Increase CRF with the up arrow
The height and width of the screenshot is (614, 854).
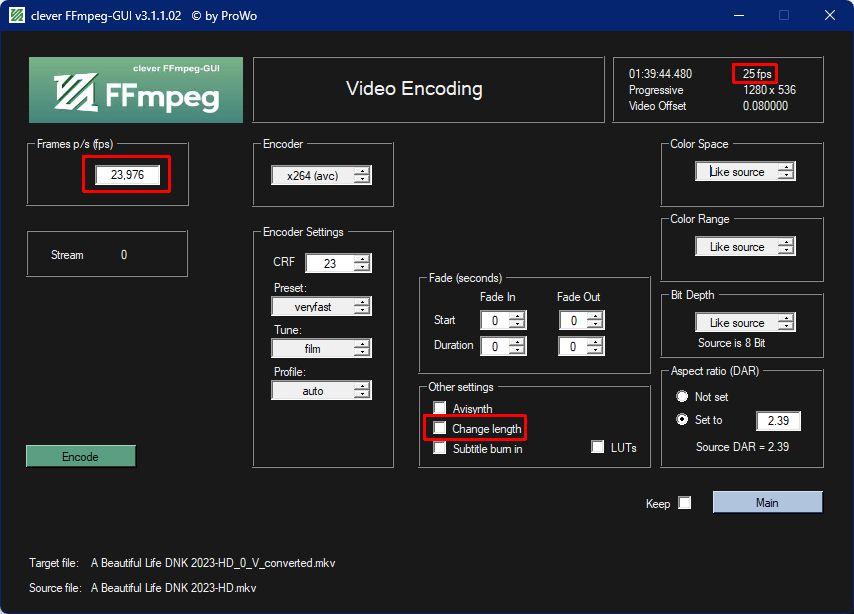362,259
